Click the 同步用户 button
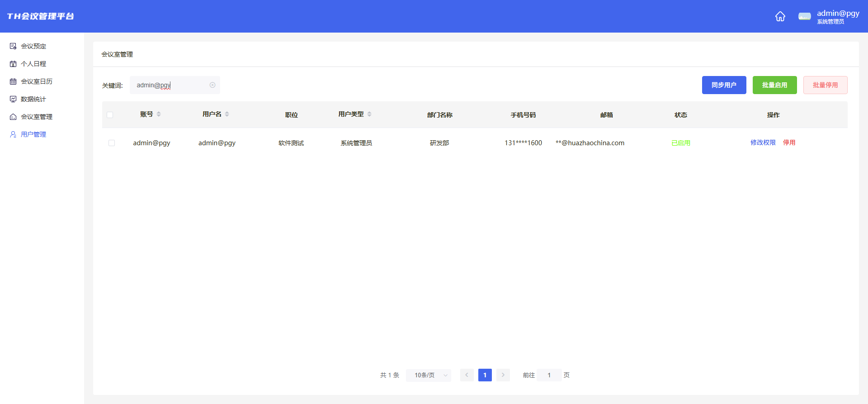The height and width of the screenshot is (404, 868). [724, 85]
